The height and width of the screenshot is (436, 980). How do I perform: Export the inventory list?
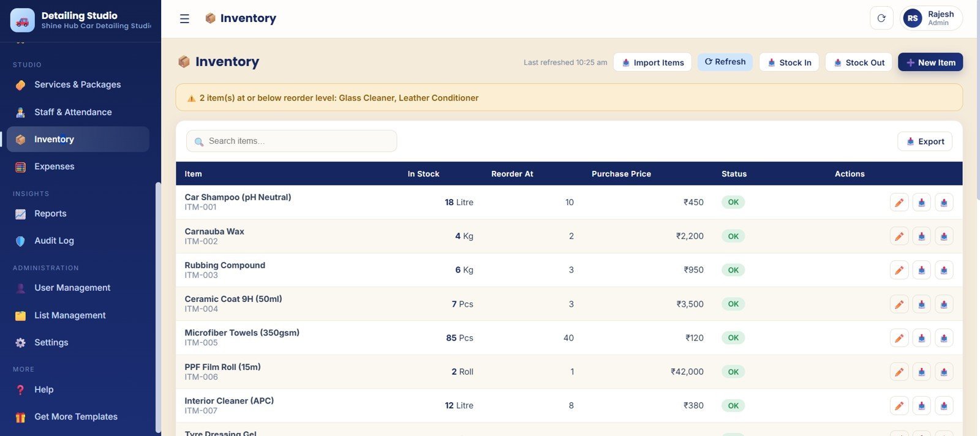coord(925,141)
